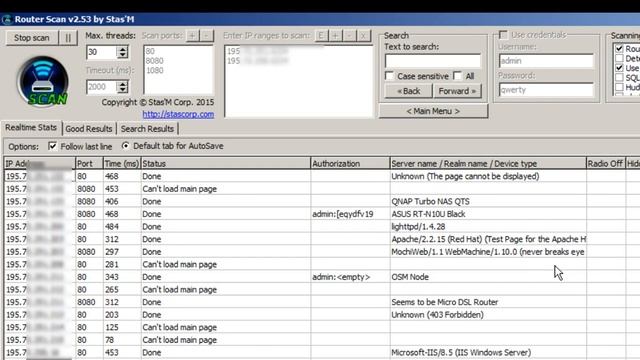Sort by the Authorization column header
Image resolution: width=640 pixels, height=360 pixels.
[350, 164]
